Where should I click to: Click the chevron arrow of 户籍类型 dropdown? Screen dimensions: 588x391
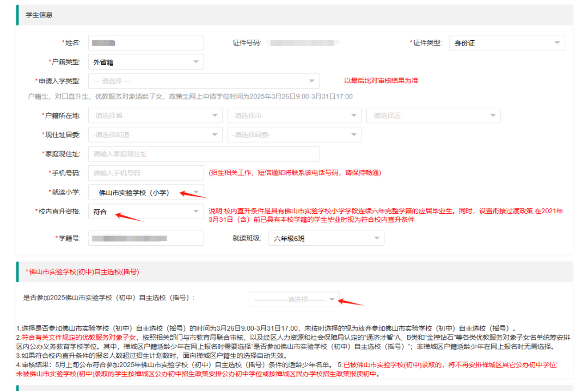[196, 62]
